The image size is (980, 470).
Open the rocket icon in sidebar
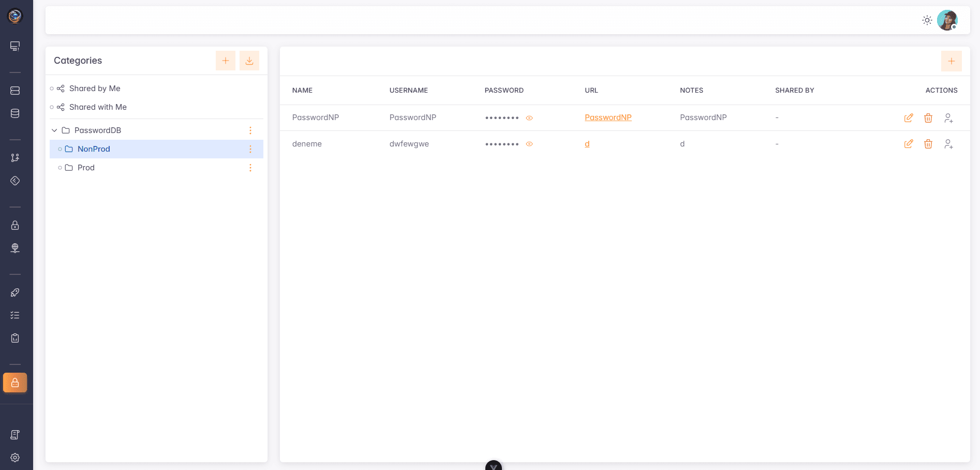(15, 292)
